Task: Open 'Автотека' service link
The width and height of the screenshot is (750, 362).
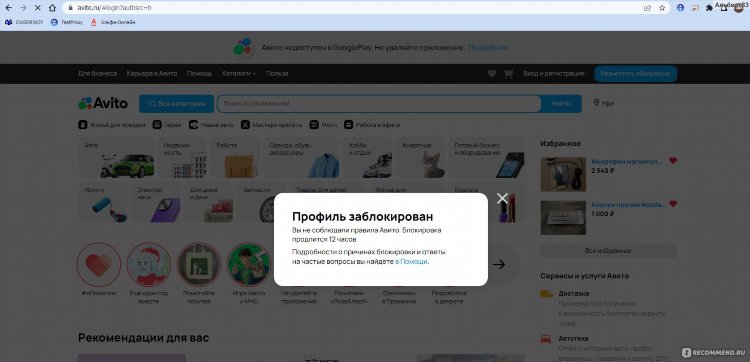Action: pyautogui.click(x=573, y=339)
